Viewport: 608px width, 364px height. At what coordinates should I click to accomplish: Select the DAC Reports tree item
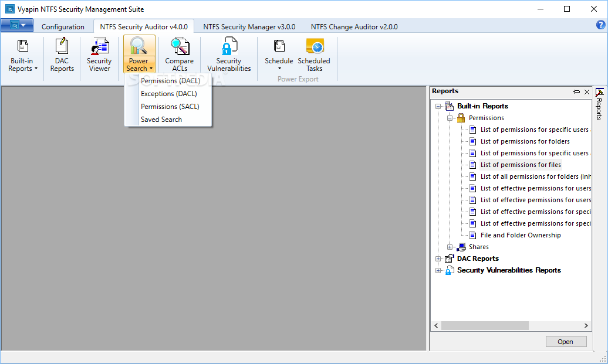[478, 258]
